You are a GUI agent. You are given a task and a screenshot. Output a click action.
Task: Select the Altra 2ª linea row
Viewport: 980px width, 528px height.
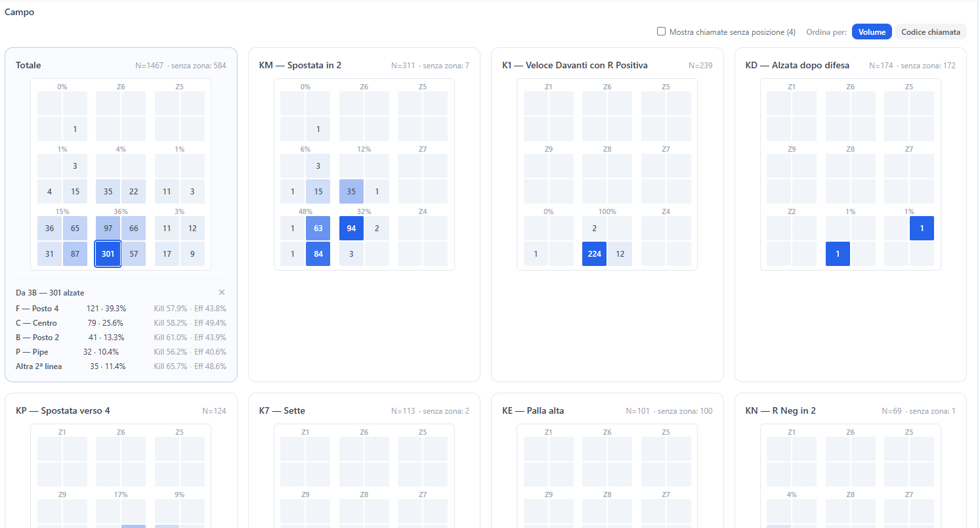click(121, 366)
